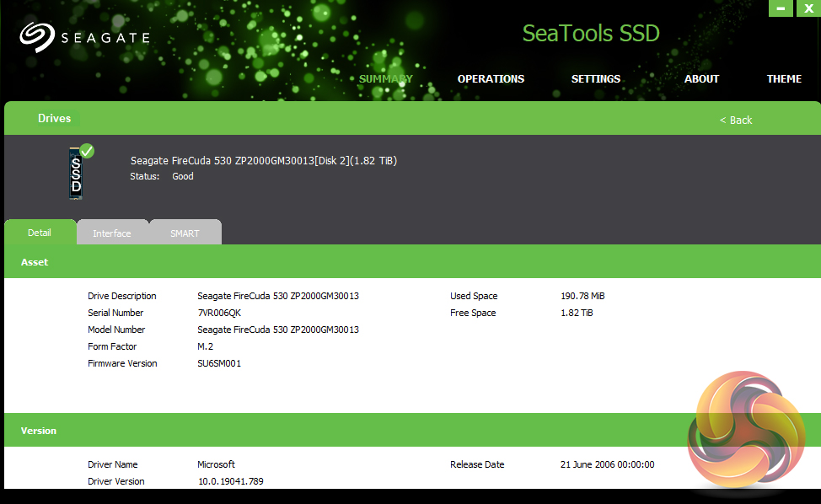Image resolution: width=821 pixels, height=504 pixels.
Task: Go back using the < Back link
Action: (x=736, y=120)
